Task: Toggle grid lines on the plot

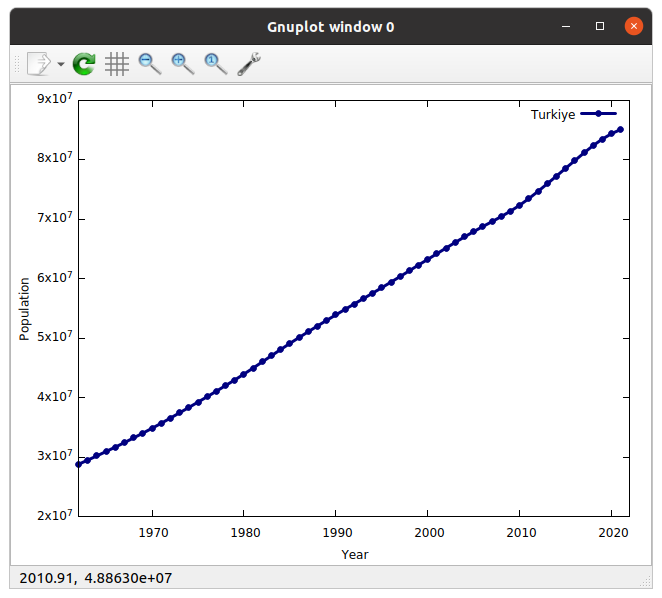Action: pos(117,64)
